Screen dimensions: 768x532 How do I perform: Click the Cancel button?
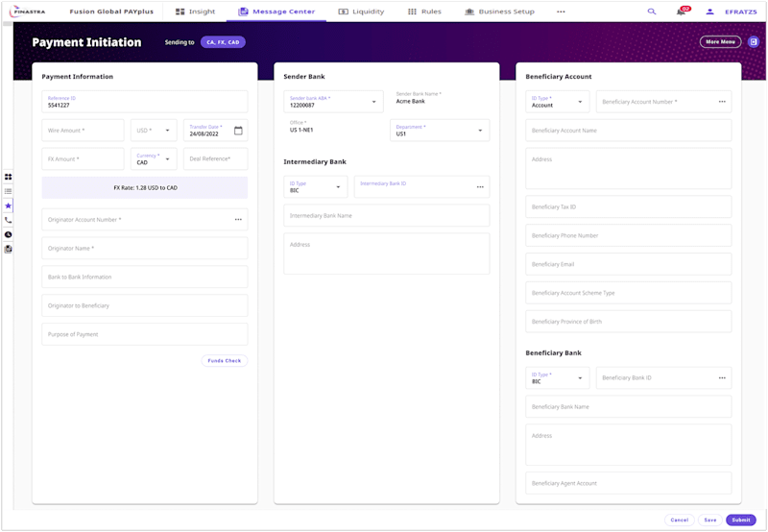pyautogui.click(x=680, y=520)
